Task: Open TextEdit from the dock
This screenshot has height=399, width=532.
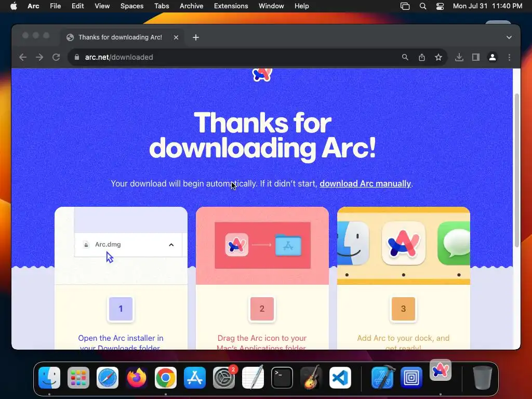Action: [x=253, y=378]
